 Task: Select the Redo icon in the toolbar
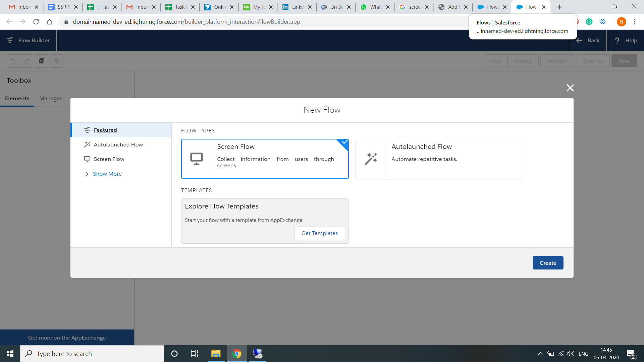[26, 61]
